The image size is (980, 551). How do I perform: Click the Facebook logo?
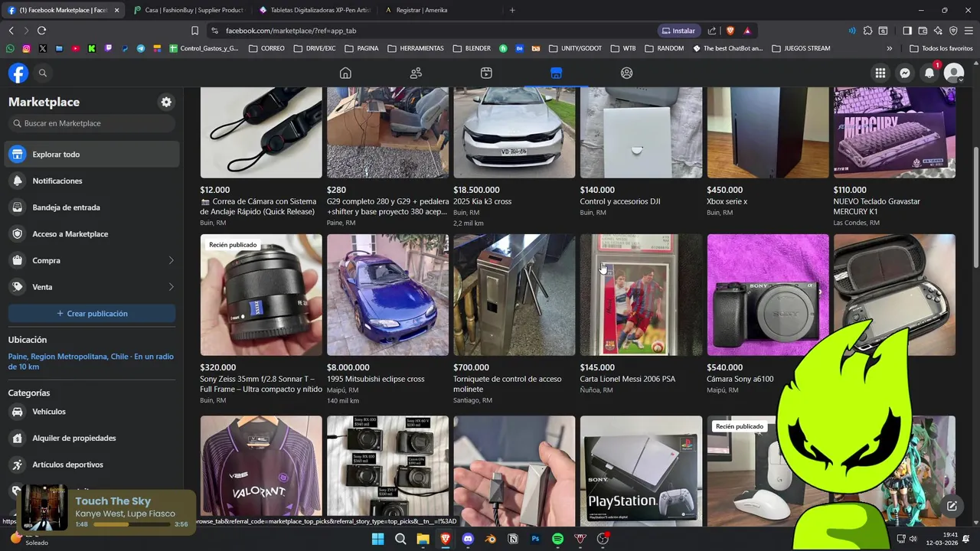pos(18,73)
